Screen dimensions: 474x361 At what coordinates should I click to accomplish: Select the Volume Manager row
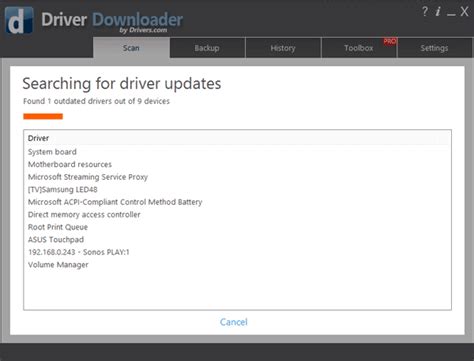(x=237, y=265)
